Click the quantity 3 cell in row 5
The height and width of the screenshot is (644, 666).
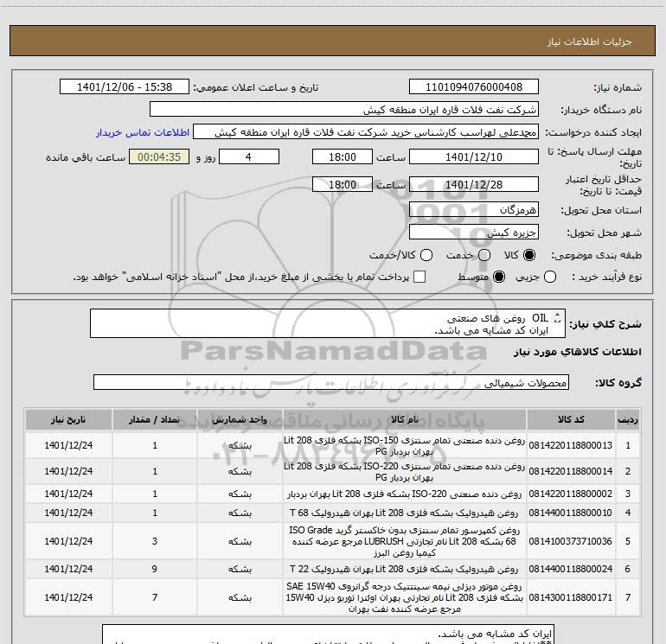point(155,541)
